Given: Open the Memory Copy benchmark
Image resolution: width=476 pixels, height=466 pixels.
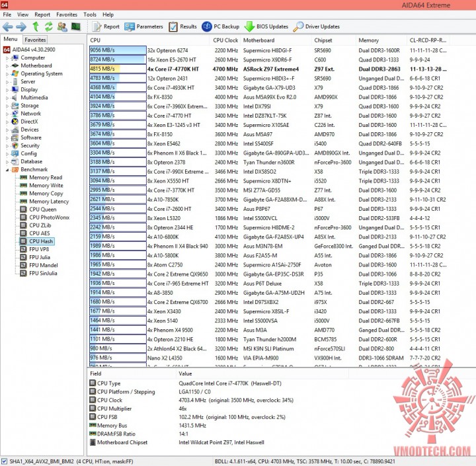Looking at the screenshot, I should pos(46,194).
